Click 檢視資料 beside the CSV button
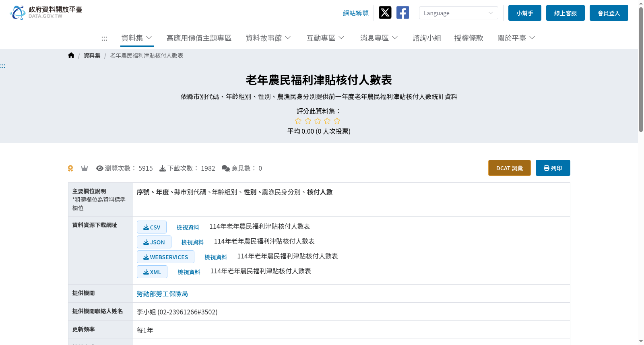The width and height of the screenshot is (644, 345). (x=188, y=227)
